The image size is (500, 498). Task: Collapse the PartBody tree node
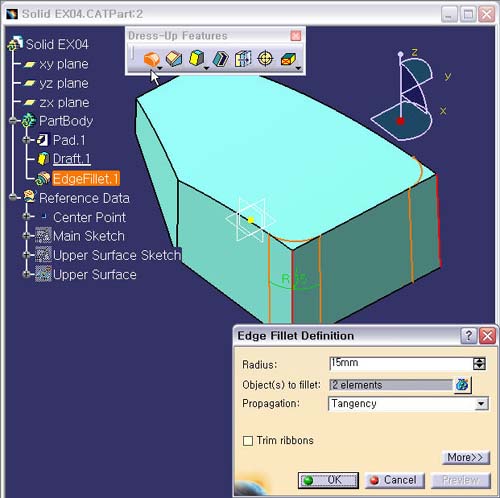[13, 121]
